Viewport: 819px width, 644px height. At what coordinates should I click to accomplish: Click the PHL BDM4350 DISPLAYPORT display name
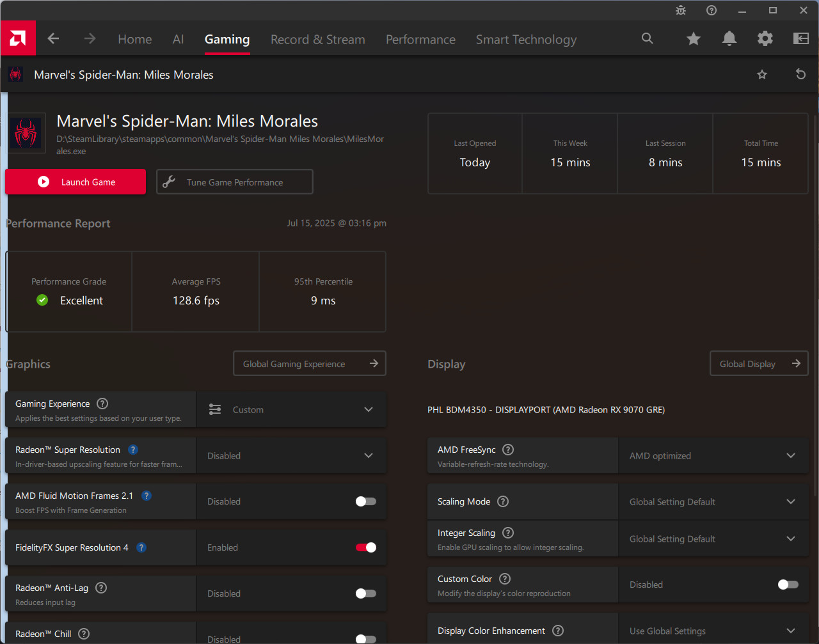coord(546,410)
